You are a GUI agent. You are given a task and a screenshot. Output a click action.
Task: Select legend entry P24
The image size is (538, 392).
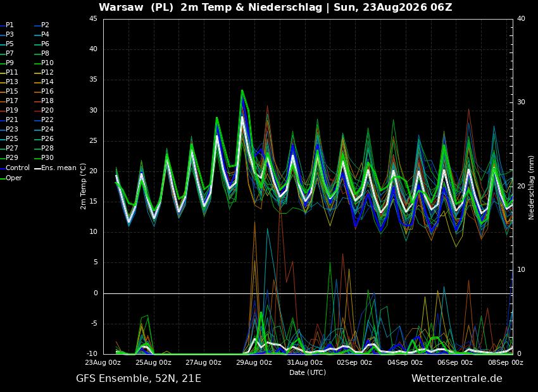coord(47,129)
